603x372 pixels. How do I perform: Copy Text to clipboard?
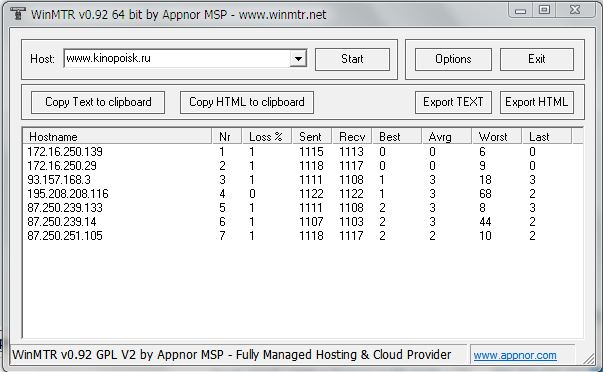click(x=98, y=102)
